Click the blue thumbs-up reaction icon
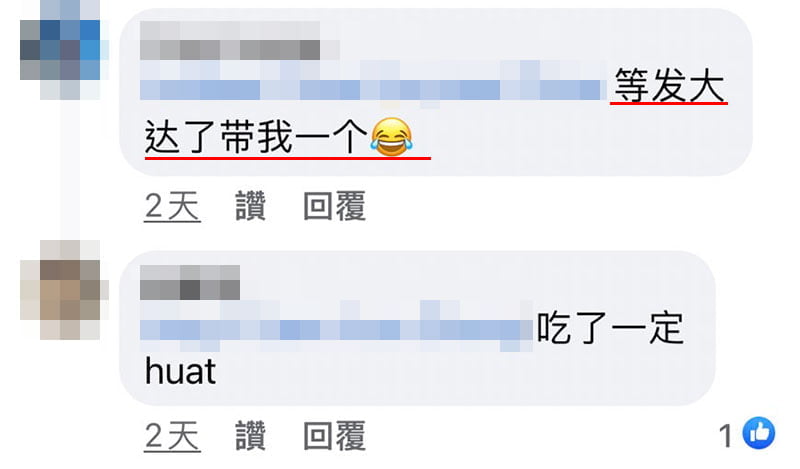Image resolution: width=800 pixels, height=469 pixels. (759, 433)
